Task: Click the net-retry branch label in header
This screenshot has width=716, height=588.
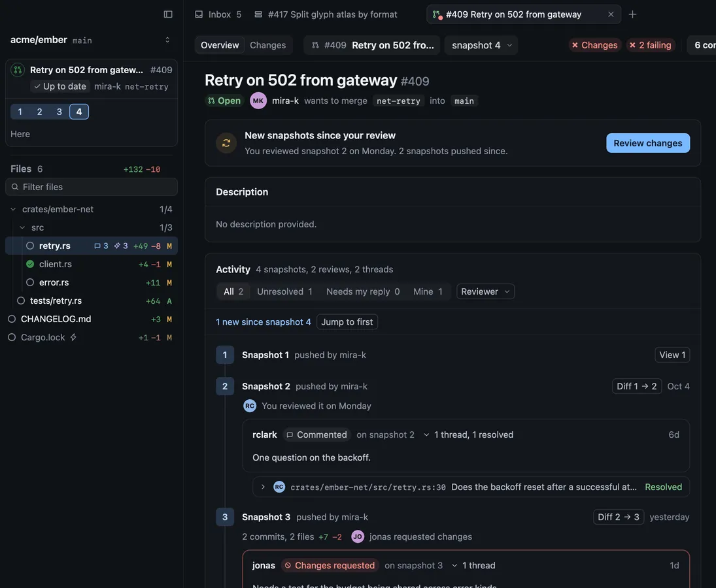Action: point(398,101)
